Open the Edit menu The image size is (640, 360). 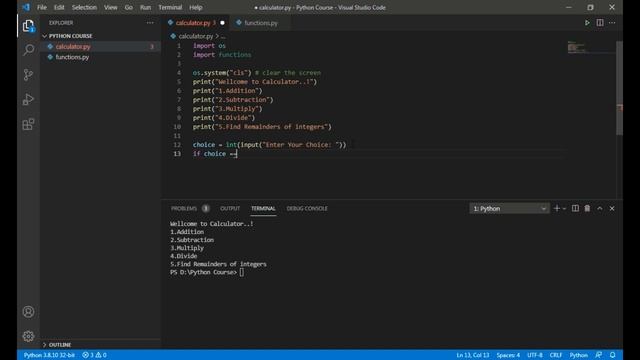point(59,7)
